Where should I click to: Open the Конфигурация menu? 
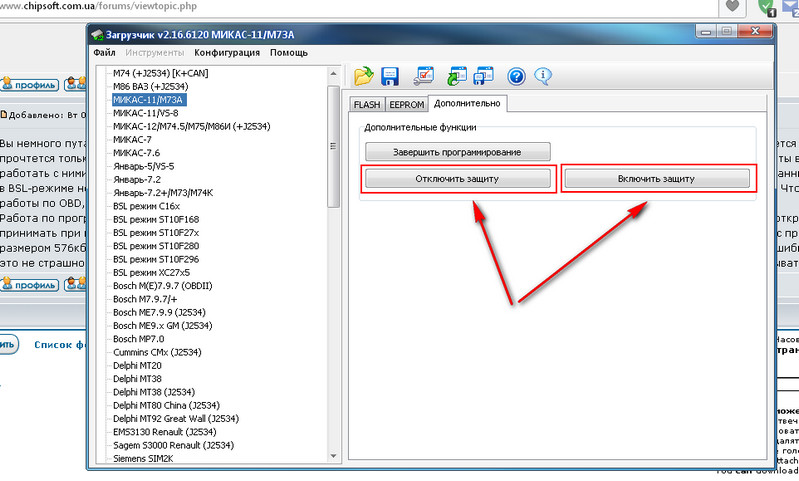(227, 52)
